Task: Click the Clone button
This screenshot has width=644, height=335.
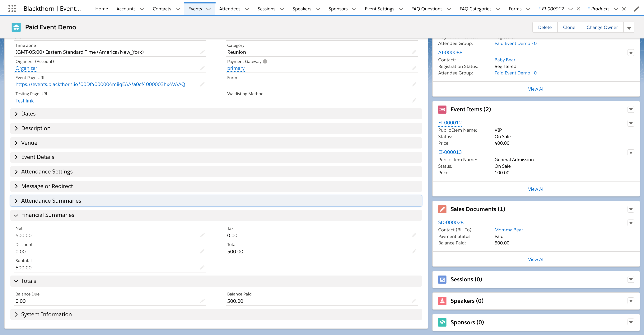Action: pos(569,27)
